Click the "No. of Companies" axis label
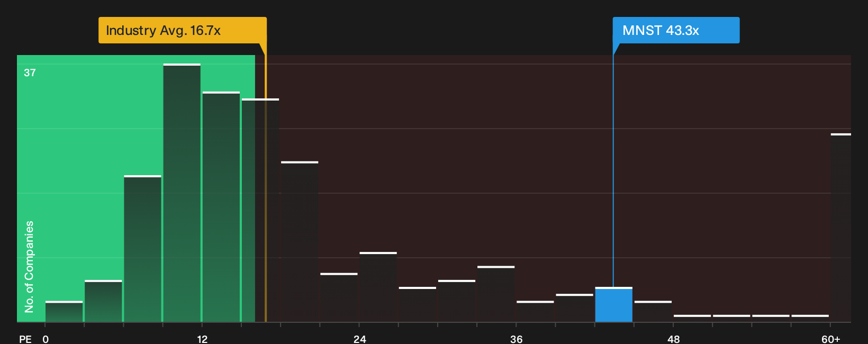Screen dimensions: 868x344 pyautogui.click(x=29, y=267)
